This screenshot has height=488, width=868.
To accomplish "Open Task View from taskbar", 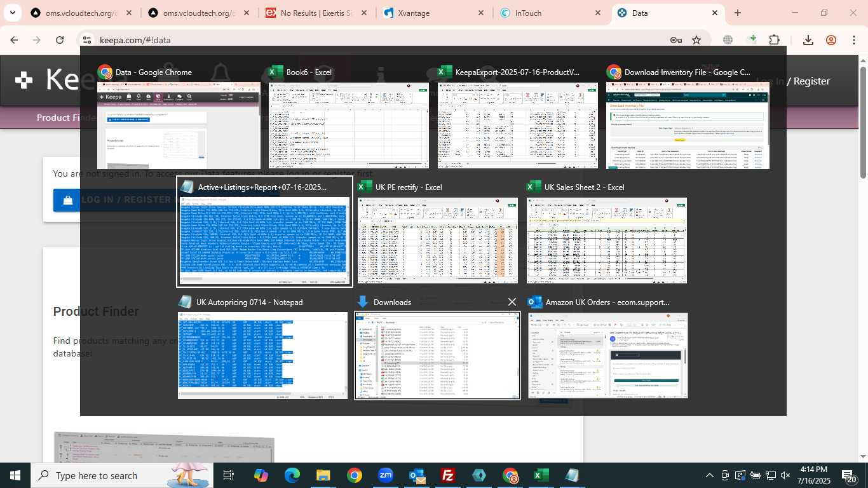I will point(229,475).
